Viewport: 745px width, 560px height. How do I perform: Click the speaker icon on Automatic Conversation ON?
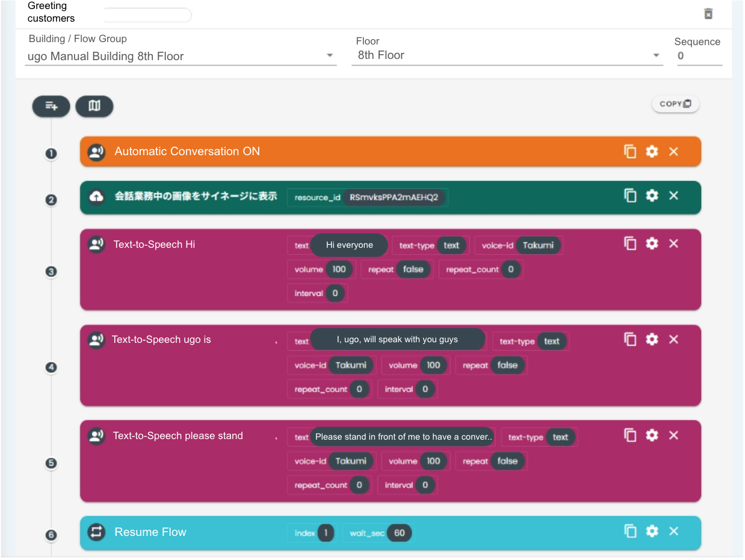96,152
